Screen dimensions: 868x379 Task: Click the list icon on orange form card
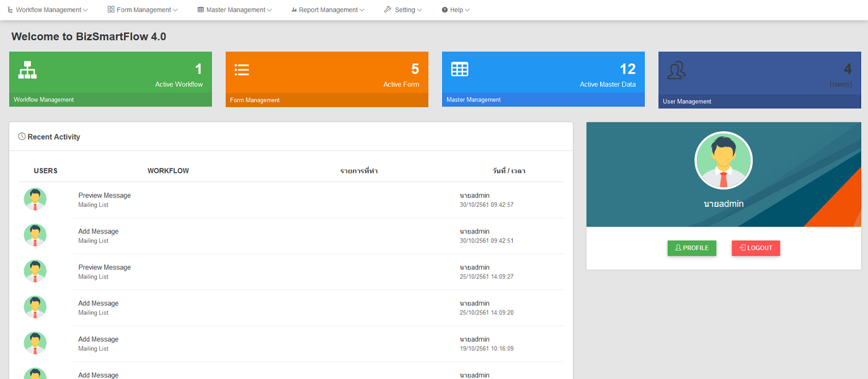(242, 69)
